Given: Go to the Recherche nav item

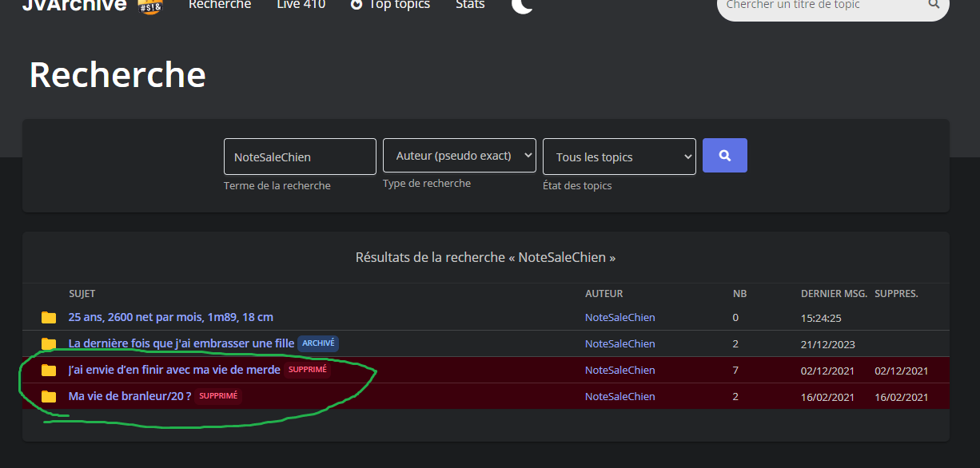Looking at the screenshot, I should (220, 5).
